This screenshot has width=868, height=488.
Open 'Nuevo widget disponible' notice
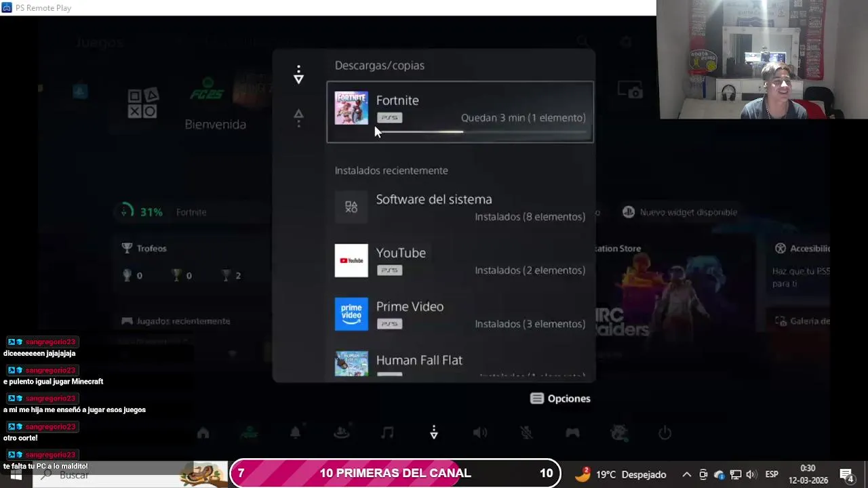pyautogui.click(x=680, y=212)
